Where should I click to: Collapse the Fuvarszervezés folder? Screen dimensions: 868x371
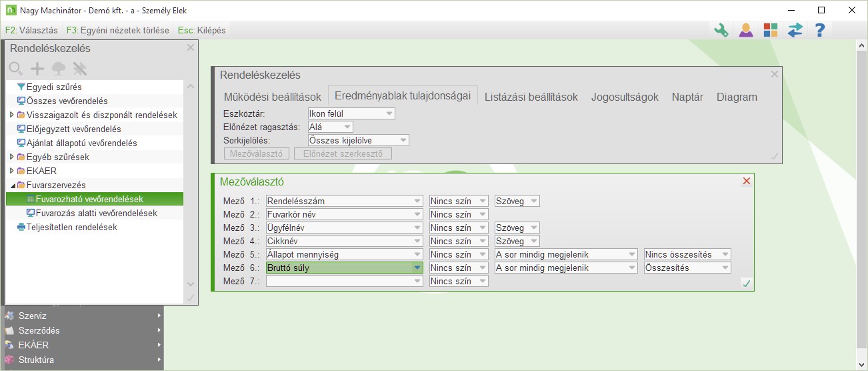pyautogui.click(x=13, y=185)
